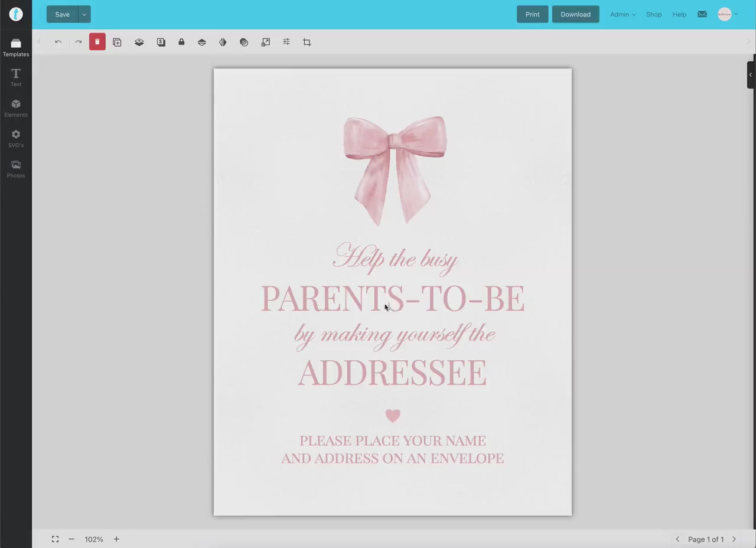Open the adjustments sliders icon

(x=286, y=42)
